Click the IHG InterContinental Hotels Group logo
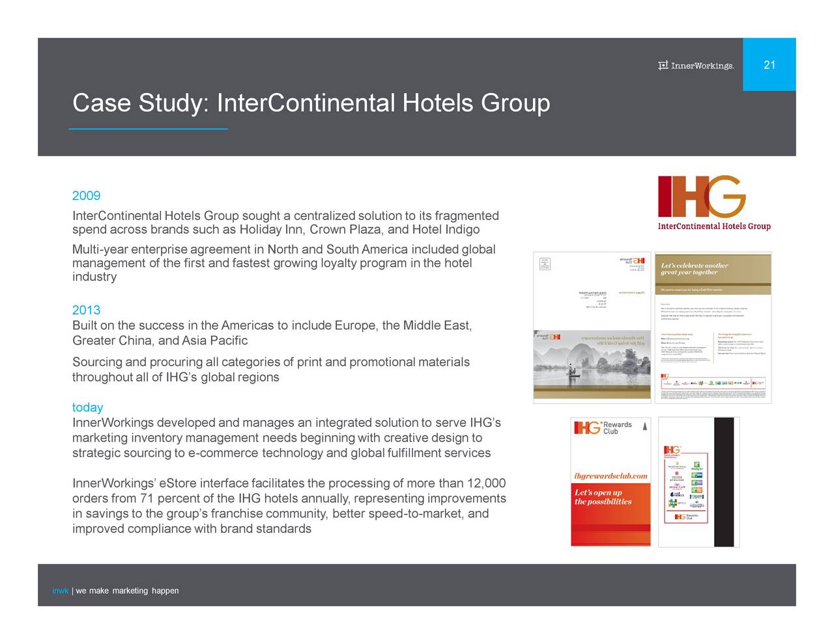Image resolution: width=834 pixels, height=644 pixels. [x=714, y=203]
